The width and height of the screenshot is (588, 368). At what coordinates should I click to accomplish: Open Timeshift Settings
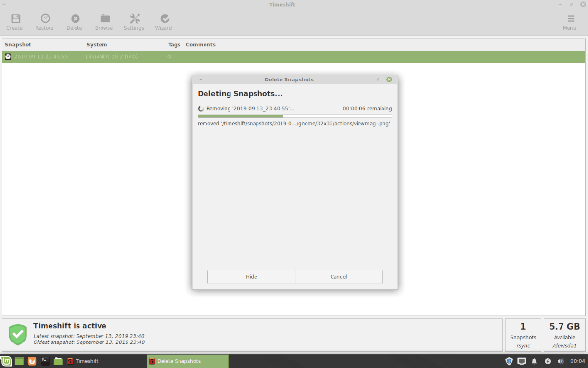(x=134, y=22)
